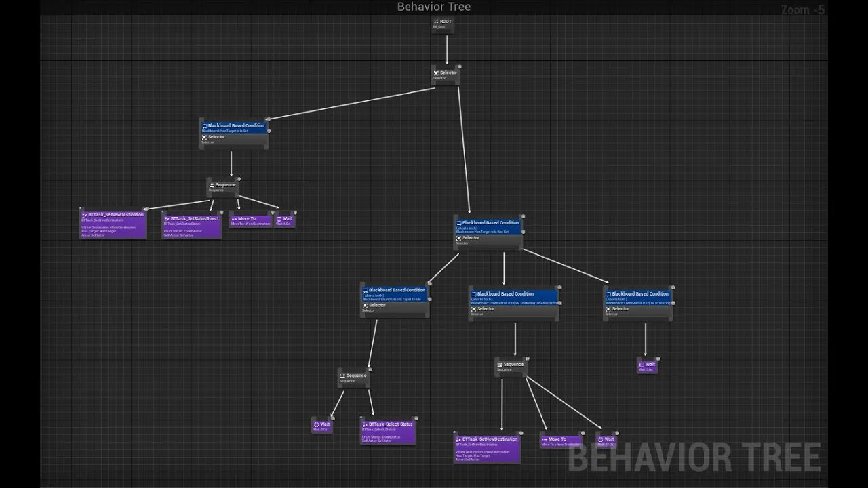Select the 'Is Equal To Grazing' decorator

637,298
